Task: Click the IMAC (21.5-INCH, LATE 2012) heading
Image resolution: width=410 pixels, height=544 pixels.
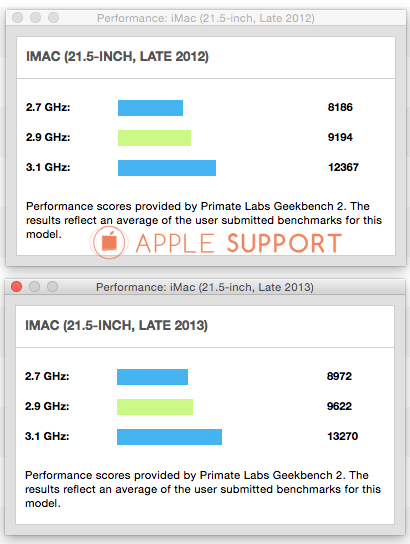Action: point(117,56)
